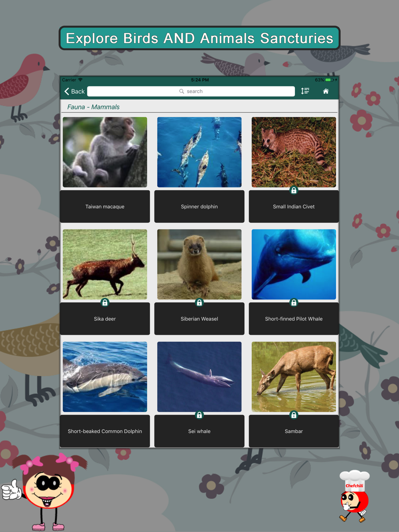399x532 pixels.
Task: Select the Sika deer label
Action: point(105,319)
